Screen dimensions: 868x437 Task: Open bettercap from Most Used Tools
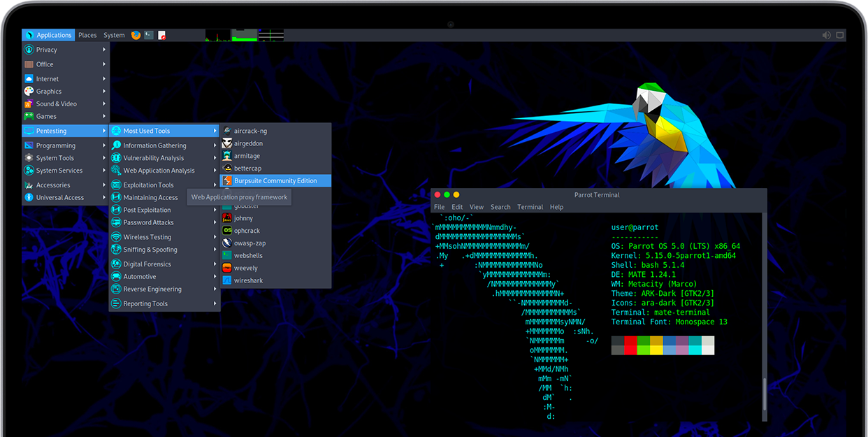[x=276, y=169]
